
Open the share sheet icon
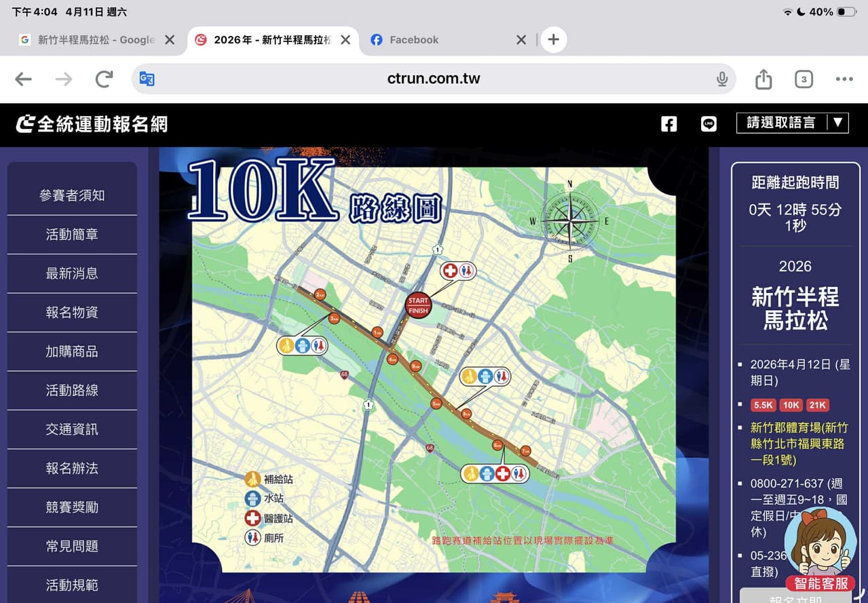pyautogui.click(x=763, y=79)
